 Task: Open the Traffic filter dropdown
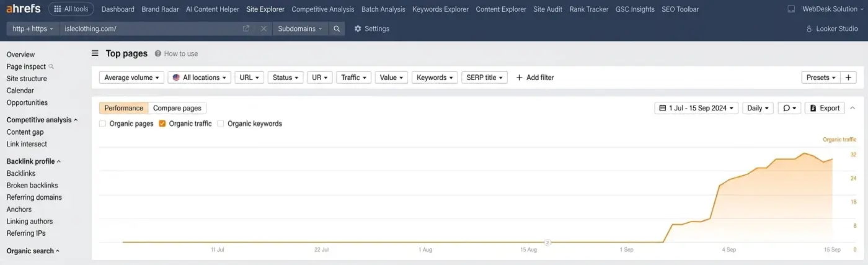353,78
